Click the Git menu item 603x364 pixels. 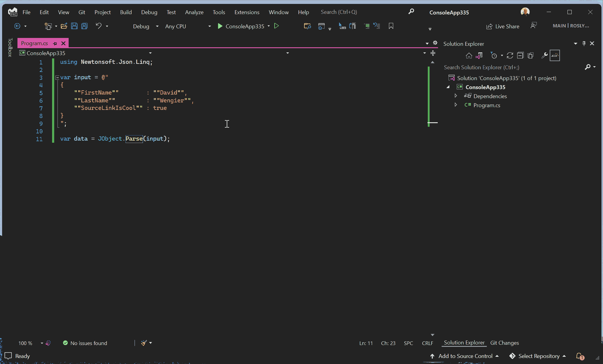click(81, 12)
